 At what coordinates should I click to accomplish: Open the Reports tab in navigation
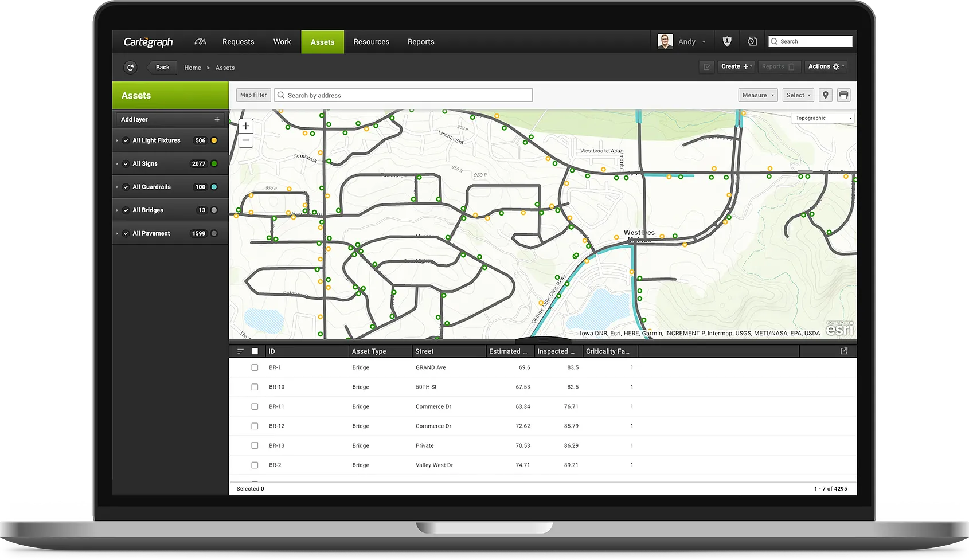421,42
